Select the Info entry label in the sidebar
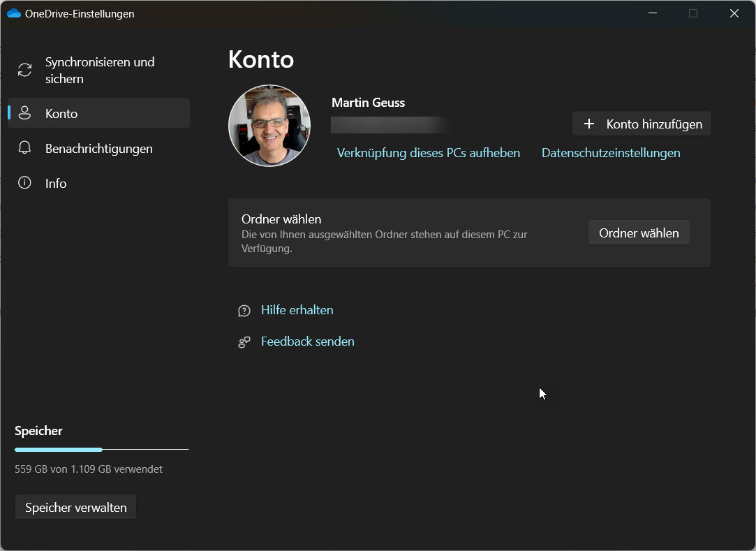 click(56, 183)
